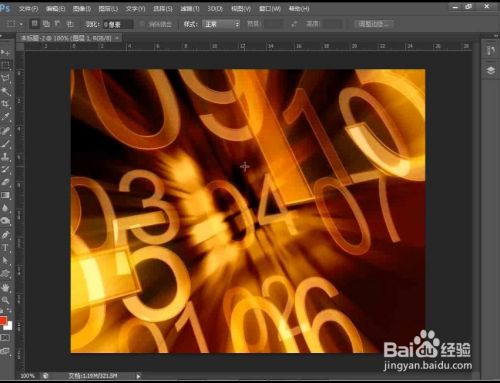Select the Lasso tool
The height and width of the screenshot is (383, 500).
tap(5, 78)
